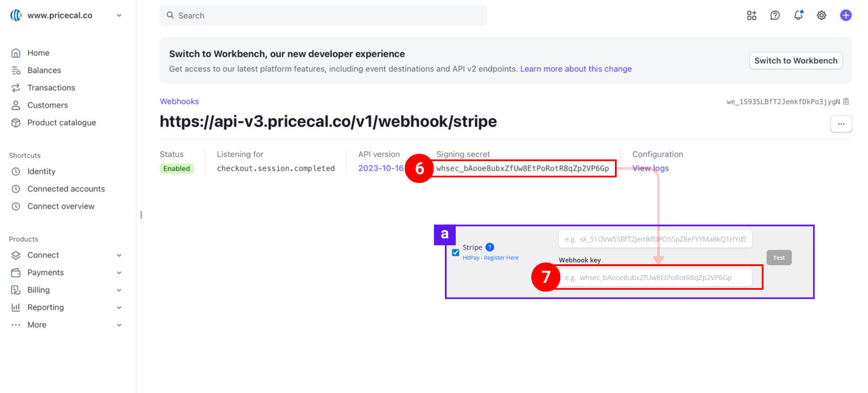Screen dimensions: 868x393
Task: Click the Webhooks breadcrumb link
Action: 179,101
